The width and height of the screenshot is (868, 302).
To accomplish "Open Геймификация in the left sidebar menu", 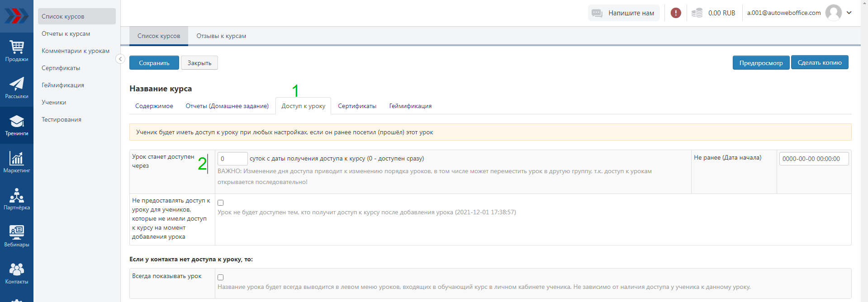I will 63,85.
